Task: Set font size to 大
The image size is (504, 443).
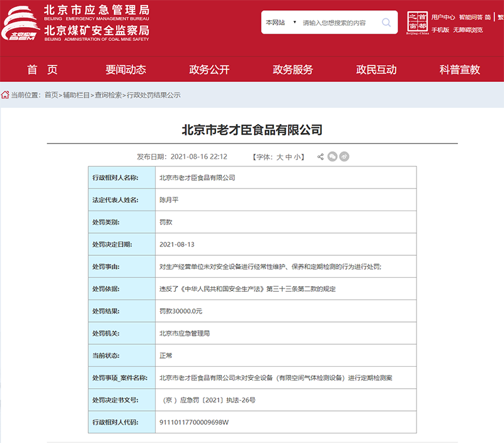Action: tap(280, 157)
